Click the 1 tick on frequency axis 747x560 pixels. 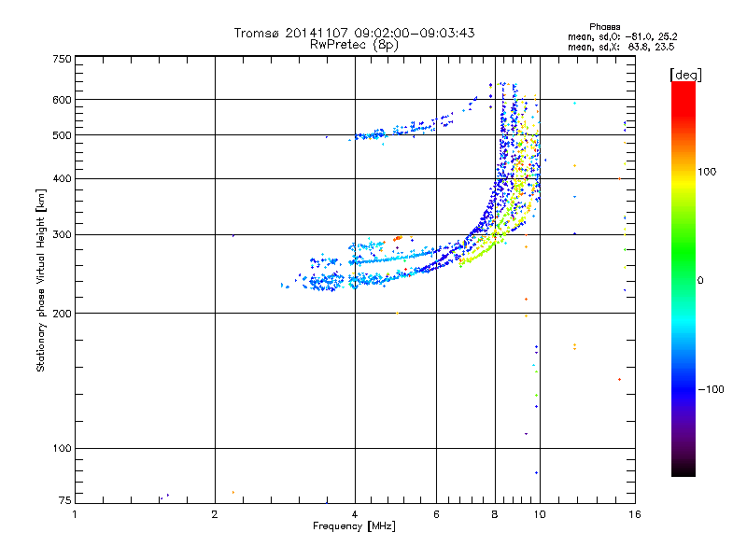pos(76,515)
